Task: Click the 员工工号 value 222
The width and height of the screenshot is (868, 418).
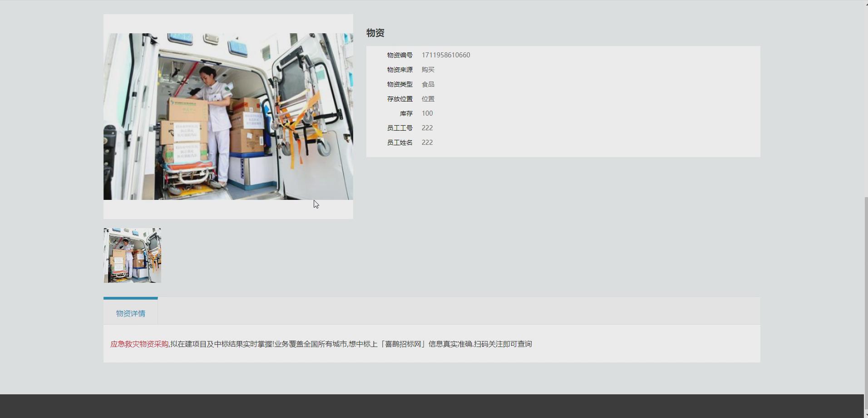Action: (x=427, y=128)
